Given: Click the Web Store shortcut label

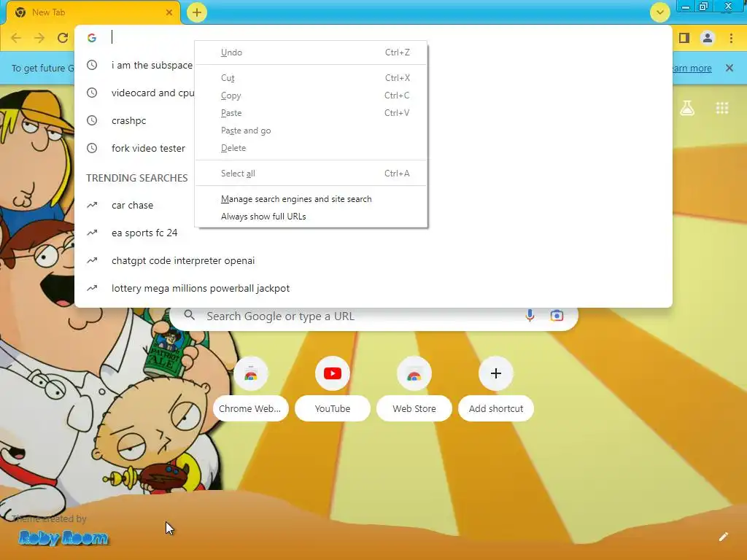Looking at the screenshot, I should [414, 408].
